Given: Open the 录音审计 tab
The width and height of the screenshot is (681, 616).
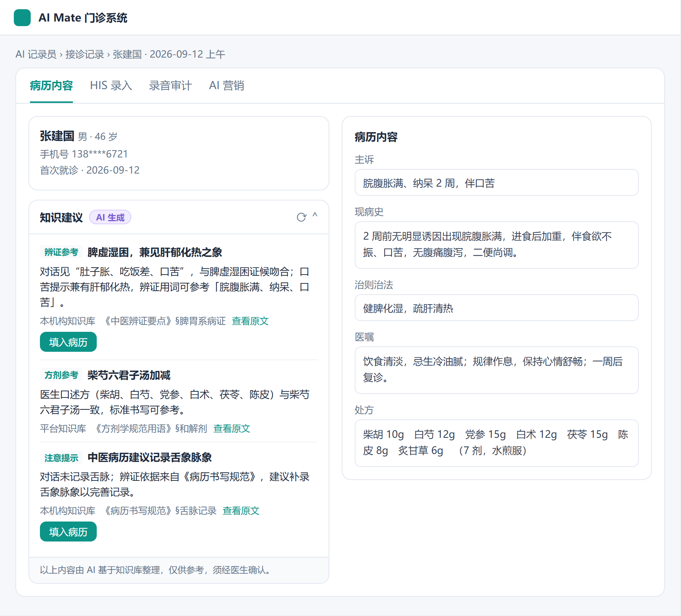Looking at the screenshot, I should [x=170, y=85].
